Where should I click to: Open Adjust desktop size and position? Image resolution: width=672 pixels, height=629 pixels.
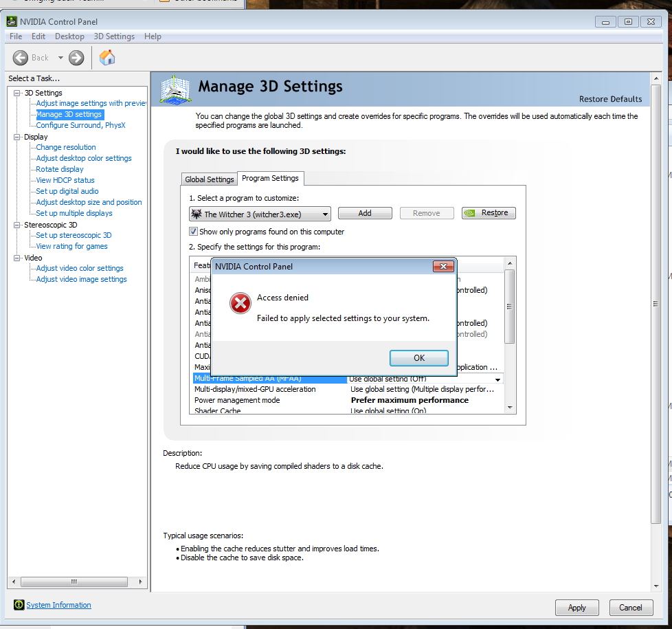pyautogui.click(x=89, y=202)
